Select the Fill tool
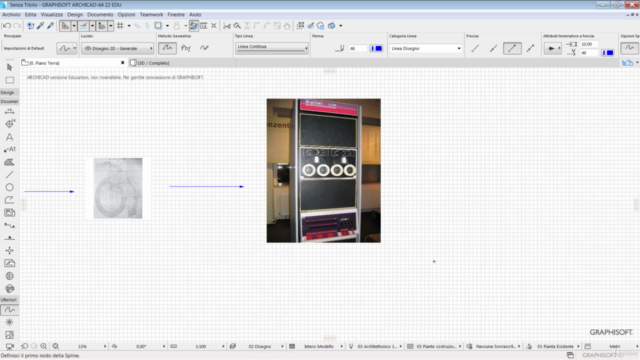This screenshot has height=360, width=640. tap(9, 162)
